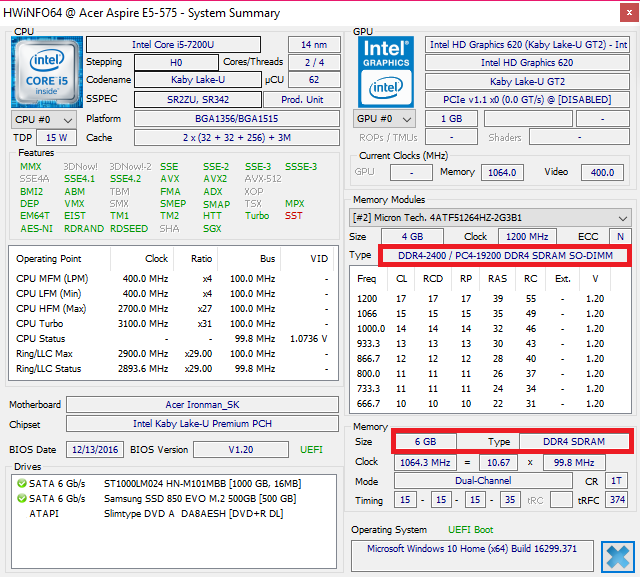Screen dimensions: 640x577
Task: Click the cache 2 x (32 + 32 + 256) + 3M field
Action: tap(237, 138)
